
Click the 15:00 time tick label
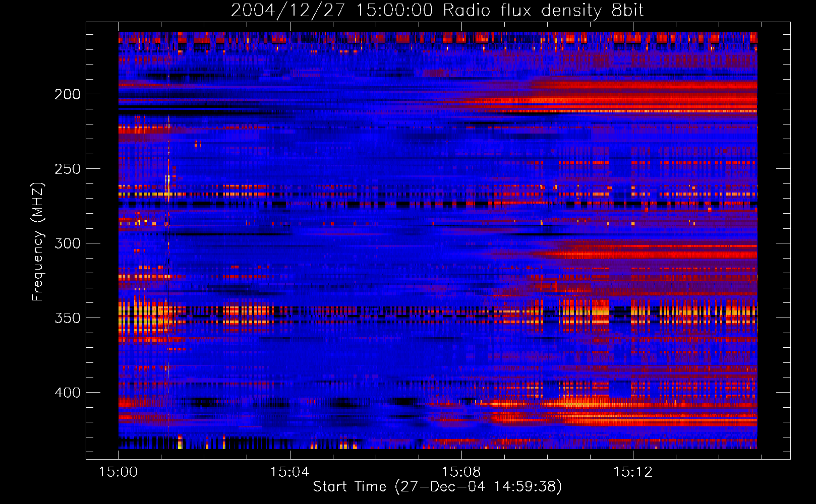point(118,472)
